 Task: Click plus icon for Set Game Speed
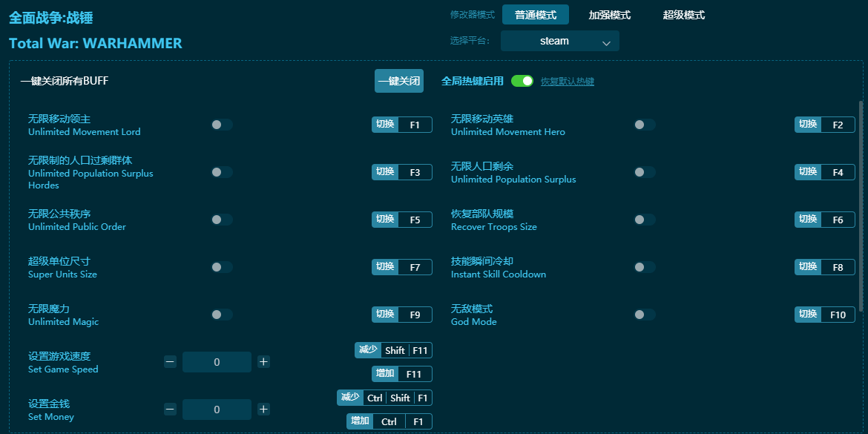pyautogui.click(x=263, y=362)
